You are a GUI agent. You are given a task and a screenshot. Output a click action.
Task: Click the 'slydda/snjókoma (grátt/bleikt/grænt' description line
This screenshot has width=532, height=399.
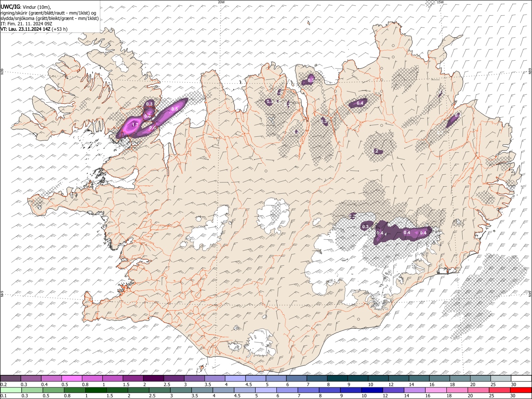point(49,18)
